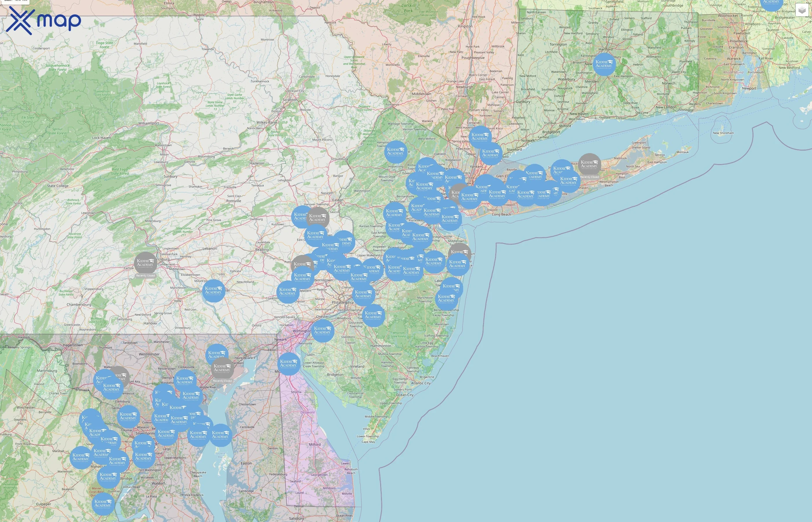
Task: Open Kiddie Academy marker near Middletown, Delaware
Action: 289,364
